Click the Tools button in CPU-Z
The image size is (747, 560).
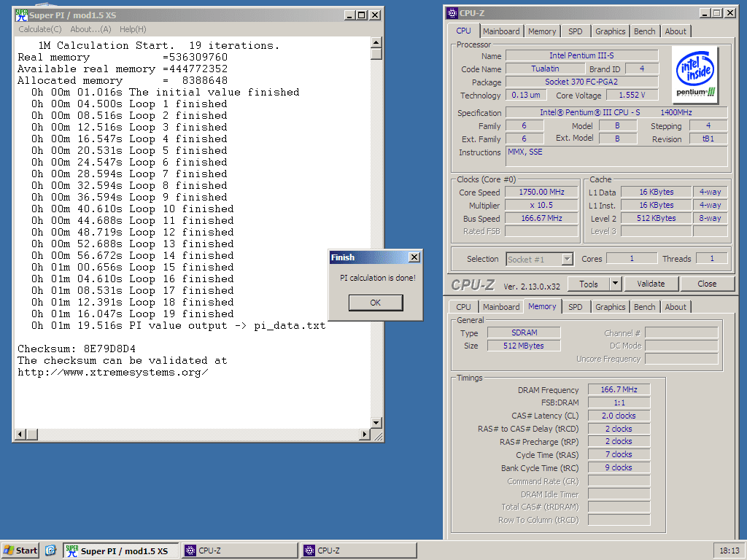(x=588, y=284)
